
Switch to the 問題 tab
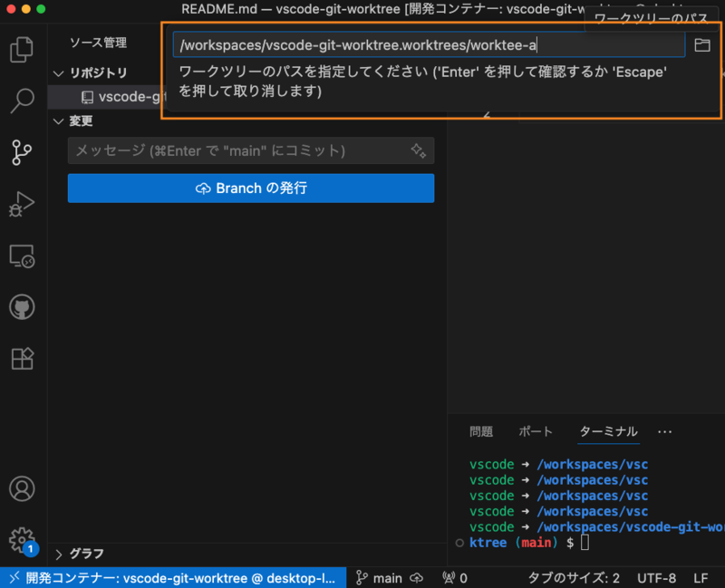(x=482, y=432)
